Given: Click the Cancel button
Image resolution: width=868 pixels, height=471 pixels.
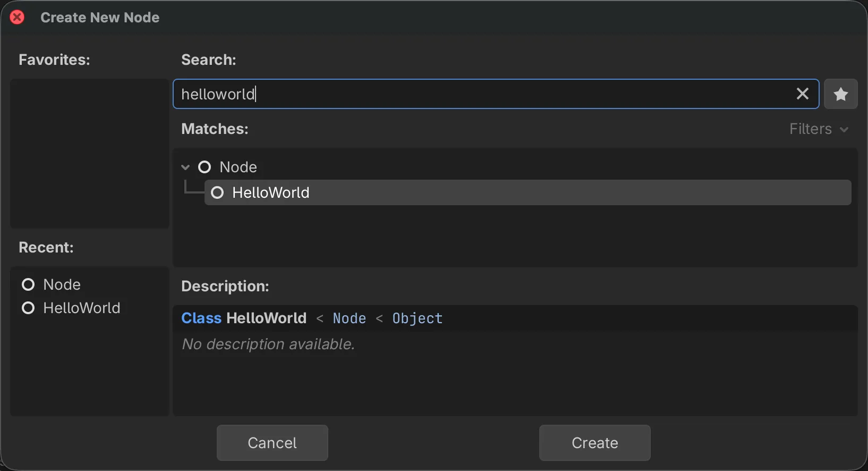Looking at the screenshot, I should click(x=272, y=443).
